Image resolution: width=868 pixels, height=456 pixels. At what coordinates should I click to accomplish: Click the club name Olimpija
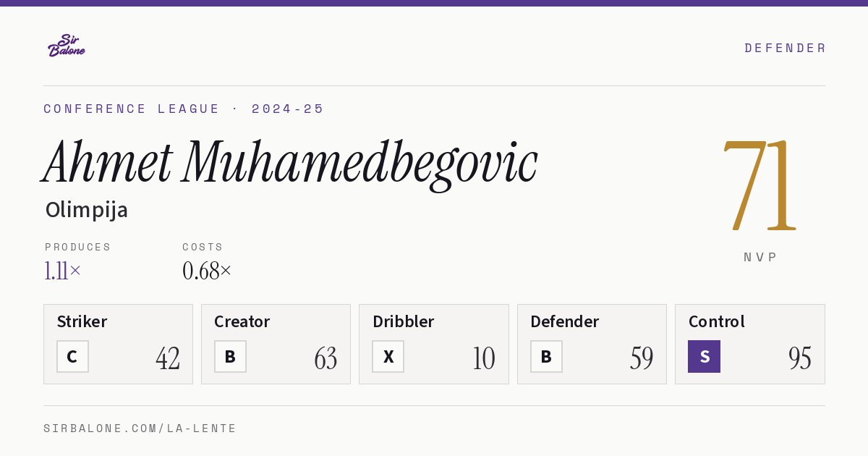pos(87,210)
